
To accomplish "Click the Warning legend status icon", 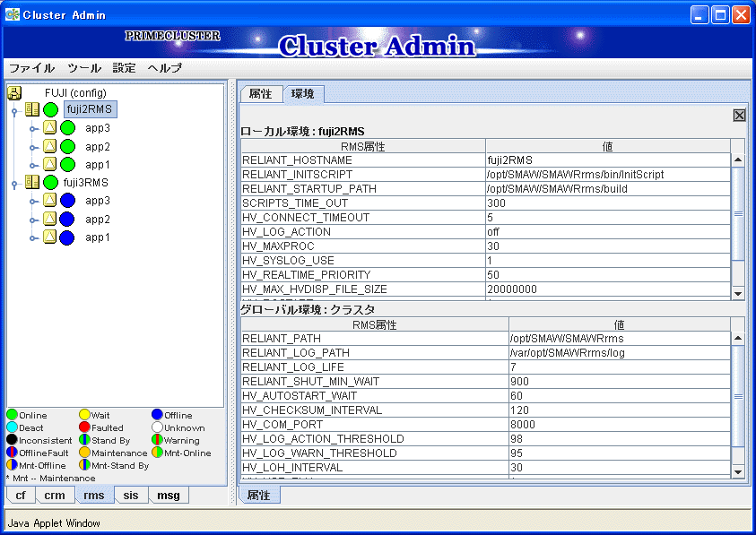I will 157,440.
